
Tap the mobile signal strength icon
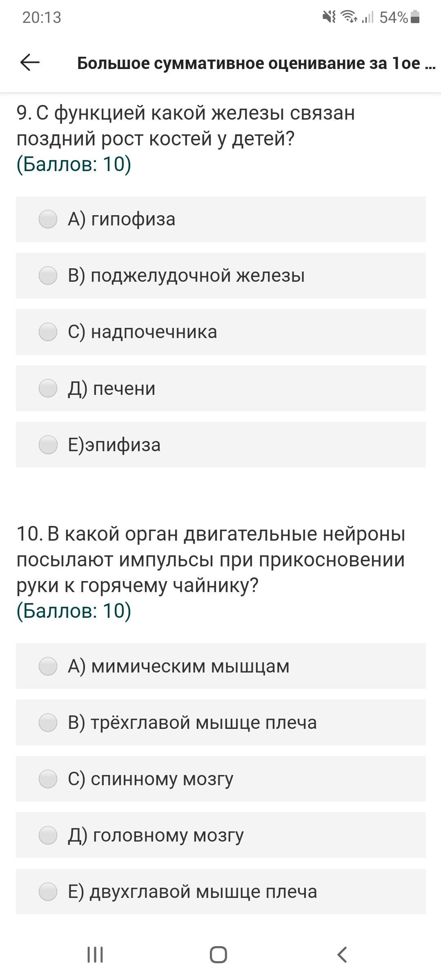368,17
